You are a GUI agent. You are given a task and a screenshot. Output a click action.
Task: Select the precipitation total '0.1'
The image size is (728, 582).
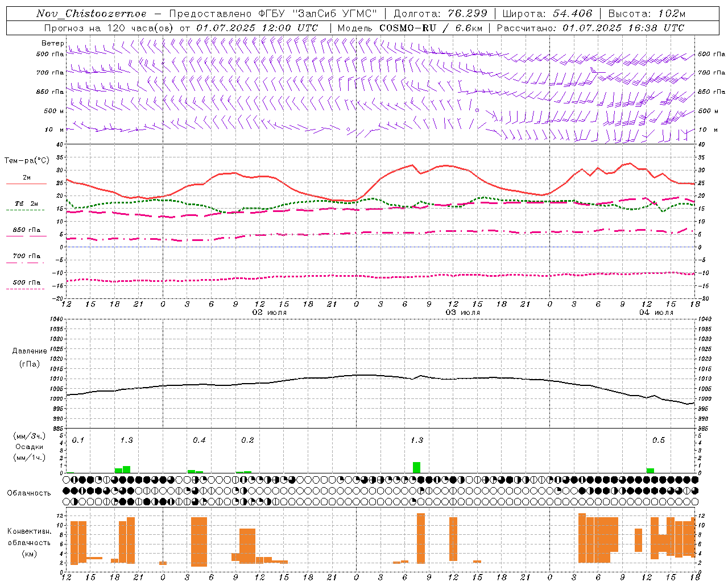point(78,440)
